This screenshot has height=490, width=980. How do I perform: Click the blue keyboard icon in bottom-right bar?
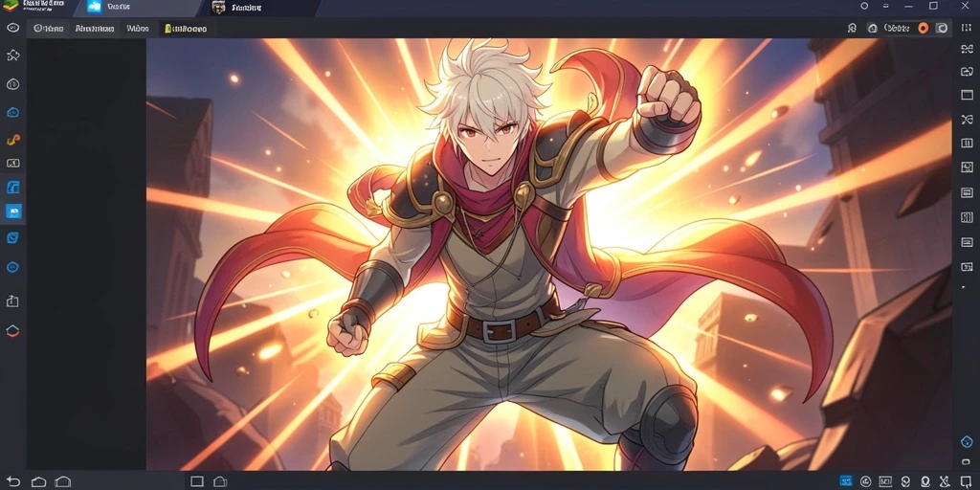(x=846, y=481)
